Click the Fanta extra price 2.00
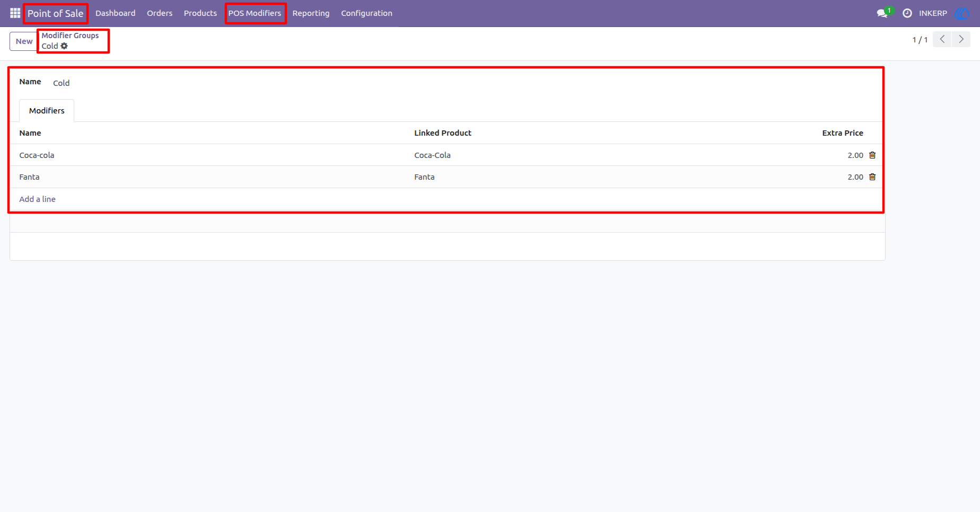The width and height of the screenshot is (980, 512). click(x=855, y=176)
